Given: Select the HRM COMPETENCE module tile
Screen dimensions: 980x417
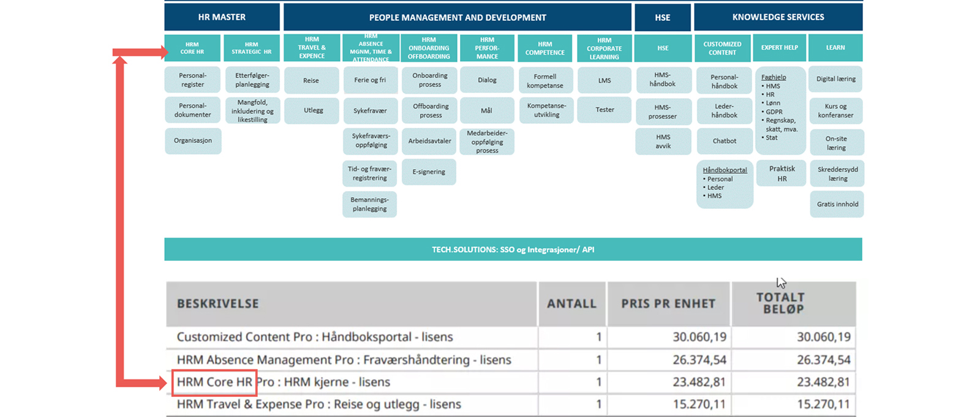Looking at the screenshot, I should pos(545,48).
